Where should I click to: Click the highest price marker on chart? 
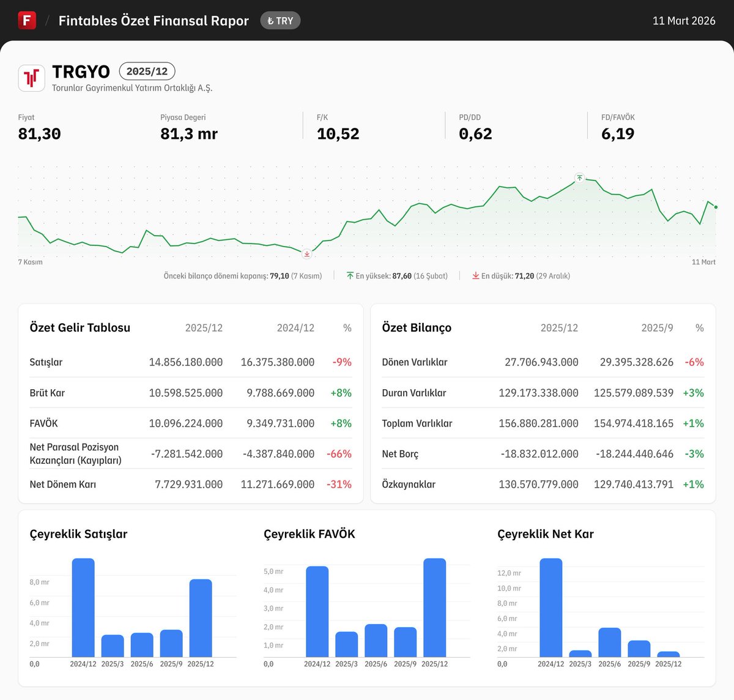[579, 178]
